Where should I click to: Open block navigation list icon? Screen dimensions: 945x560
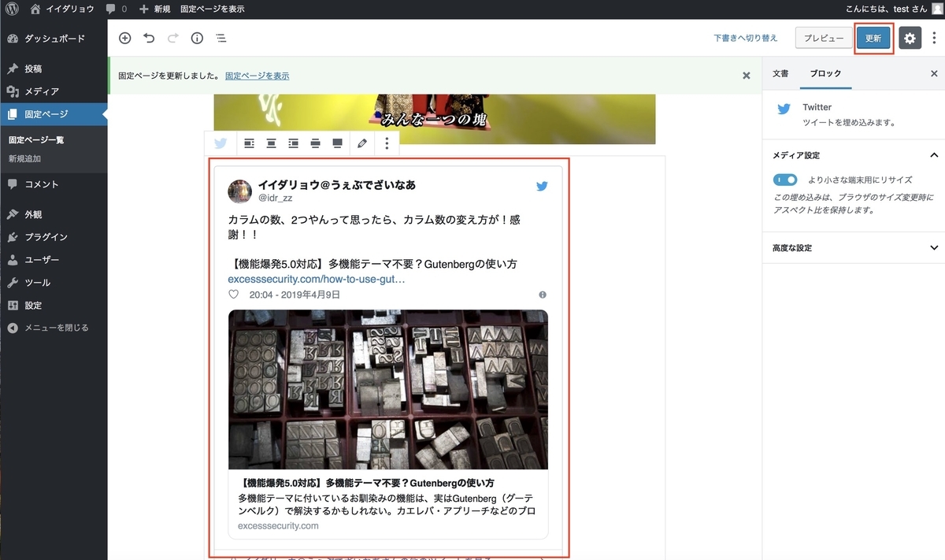coord(221,38)
